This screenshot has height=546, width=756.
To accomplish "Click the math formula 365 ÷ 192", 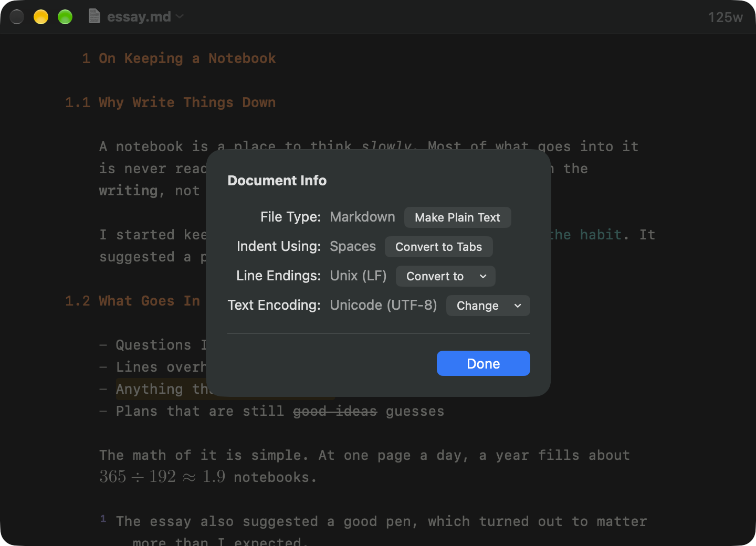I will (138, 477).
